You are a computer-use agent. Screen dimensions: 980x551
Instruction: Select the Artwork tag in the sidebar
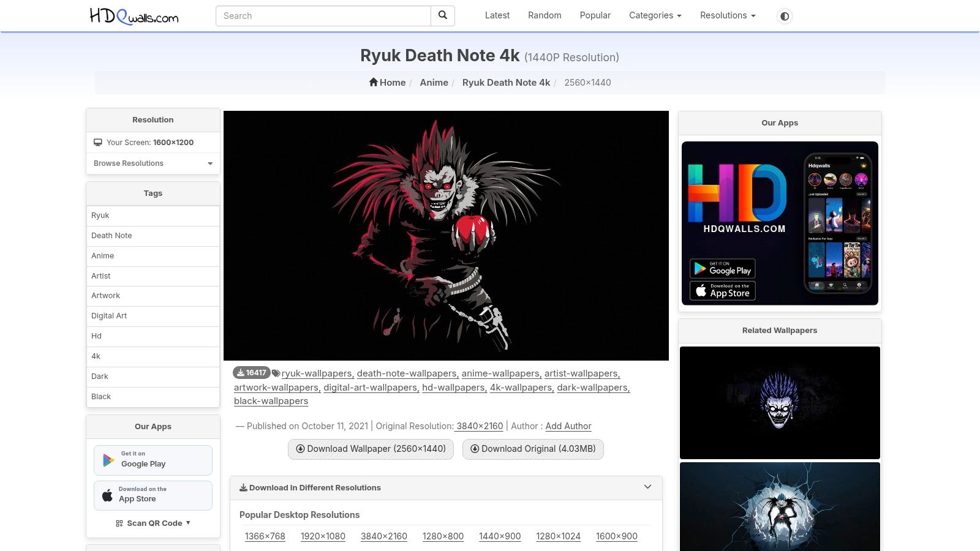(x=153, y=296)
